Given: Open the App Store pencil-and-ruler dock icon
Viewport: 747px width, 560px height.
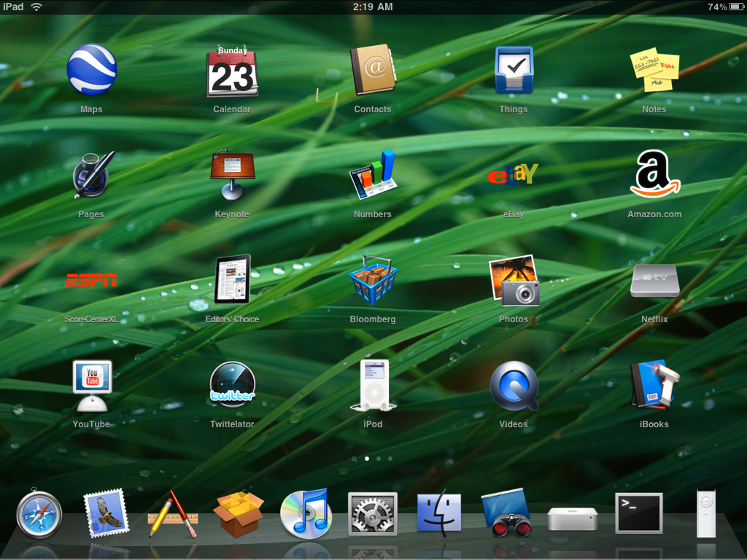Looking at the screenshot, I should pos(172,514).
